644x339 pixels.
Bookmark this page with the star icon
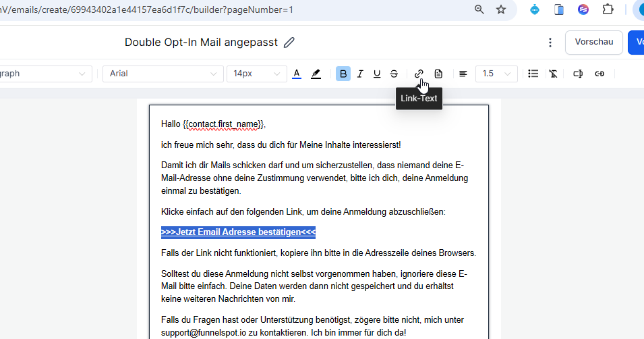500,9
